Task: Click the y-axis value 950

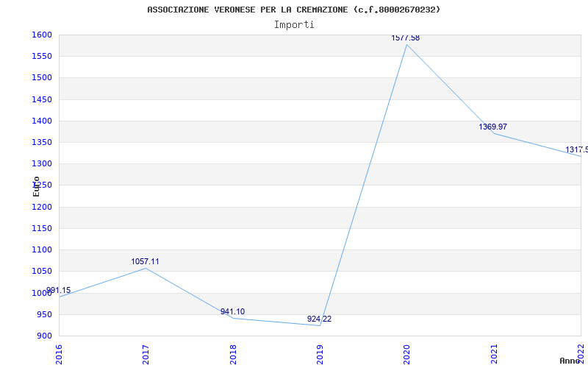Action: 44,314
